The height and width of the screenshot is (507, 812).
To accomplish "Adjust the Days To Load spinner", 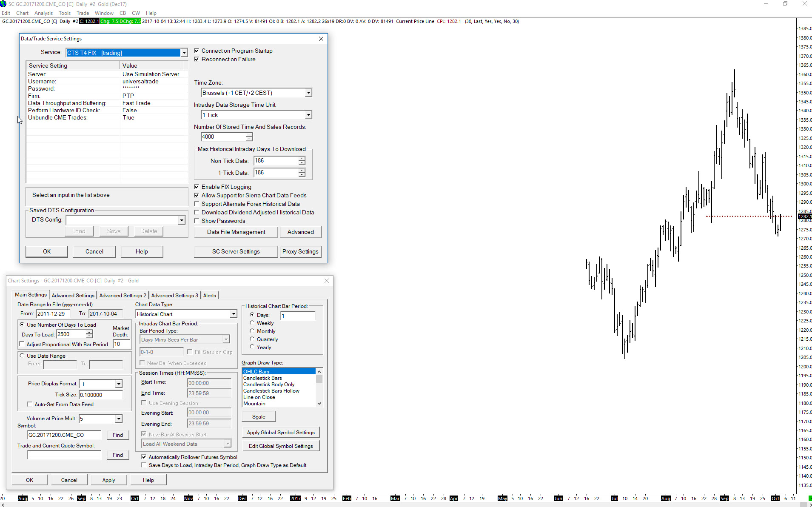I will [x=89, y=334].
